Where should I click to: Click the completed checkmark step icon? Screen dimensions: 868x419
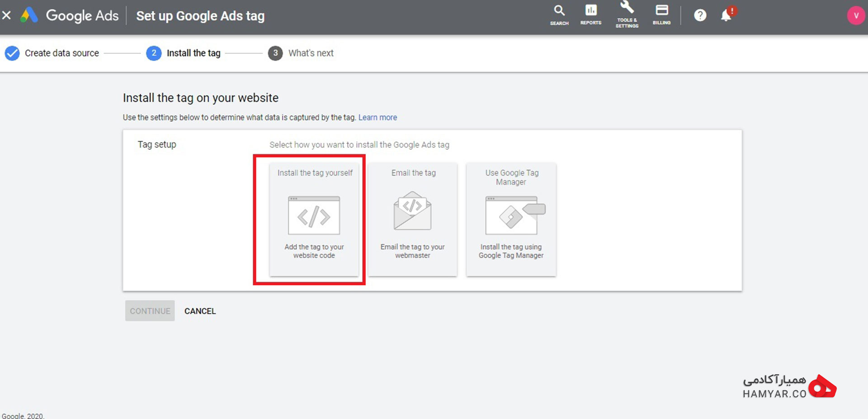pos(12,53)
